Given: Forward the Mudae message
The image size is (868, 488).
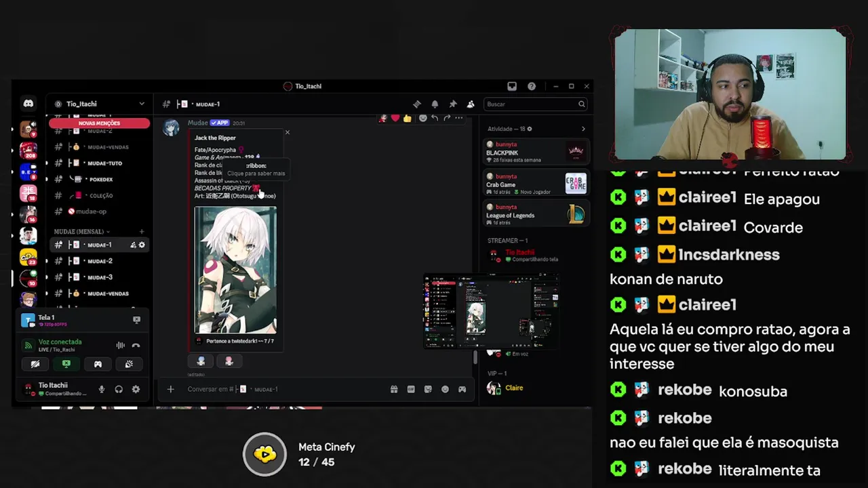Looking at the screenshot, I should point(447,118).
